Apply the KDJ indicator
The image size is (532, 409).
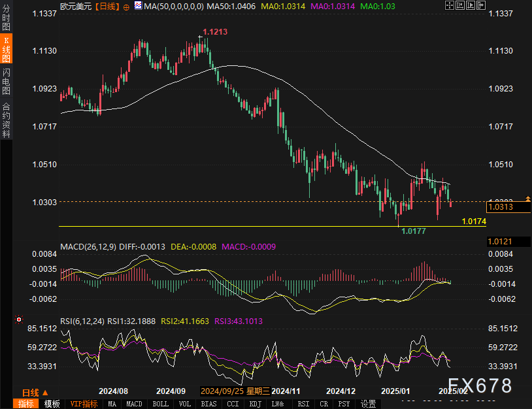point(255,404)
